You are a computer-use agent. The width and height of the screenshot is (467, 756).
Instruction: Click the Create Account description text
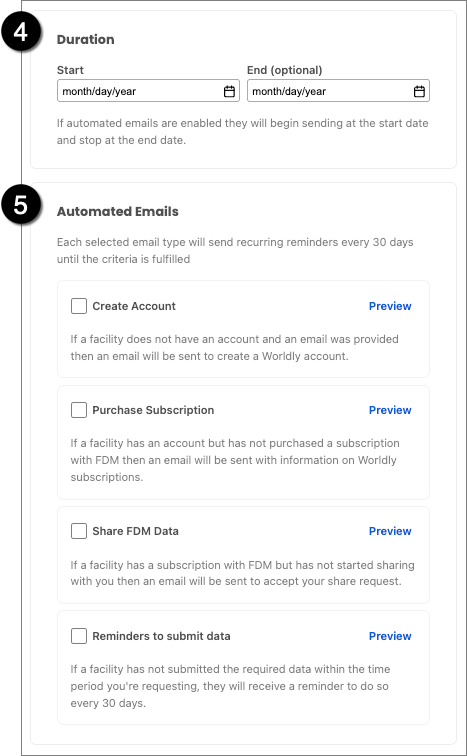[234, 348]
